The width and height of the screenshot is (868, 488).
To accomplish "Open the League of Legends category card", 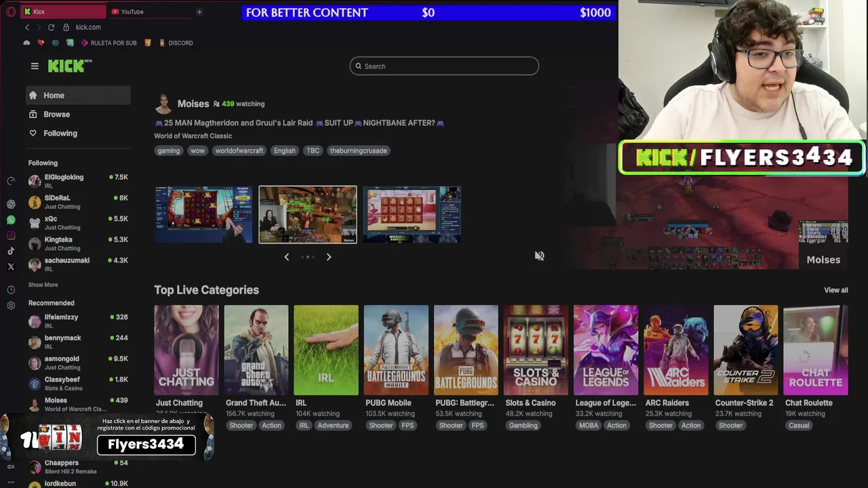I will [x=606, y=350].
